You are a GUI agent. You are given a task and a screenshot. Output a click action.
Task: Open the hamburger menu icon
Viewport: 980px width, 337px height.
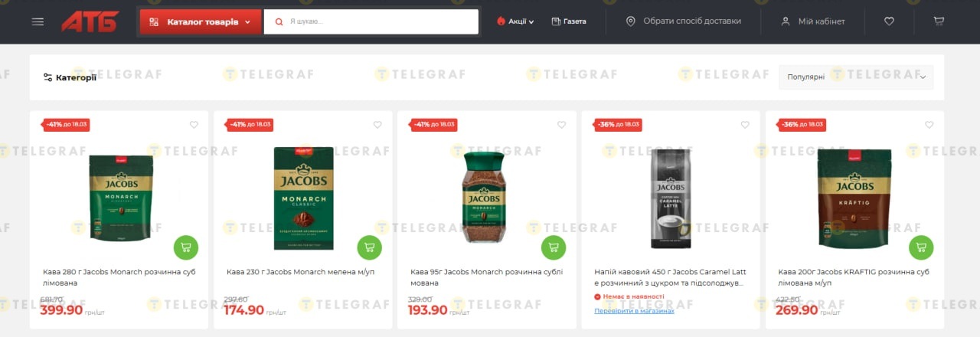(x=38, y=21)
